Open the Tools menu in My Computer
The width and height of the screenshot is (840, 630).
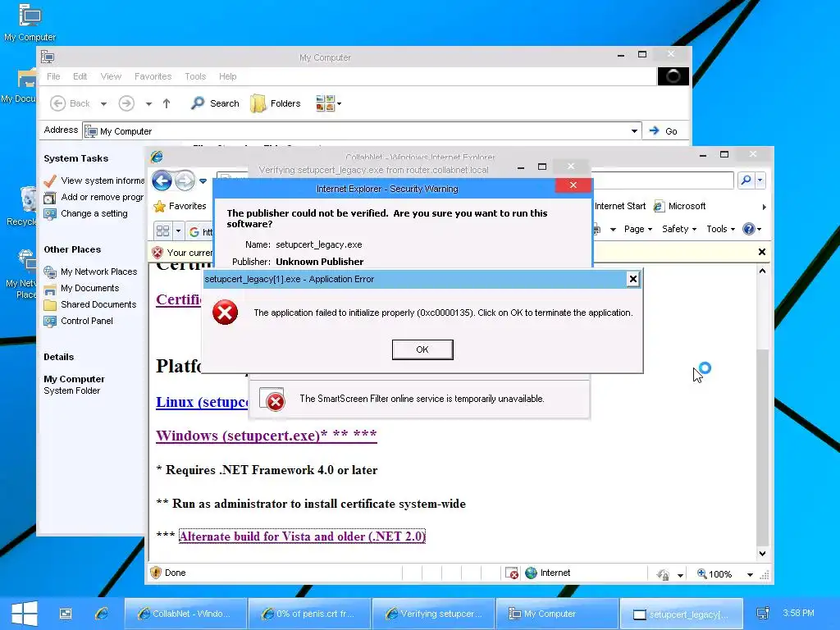(x=195, y=76)
